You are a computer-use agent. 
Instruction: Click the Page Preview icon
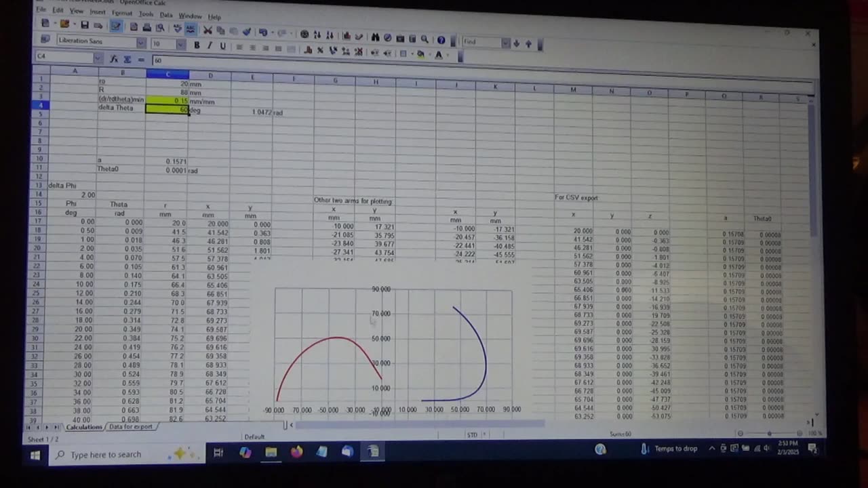point(160,28)
